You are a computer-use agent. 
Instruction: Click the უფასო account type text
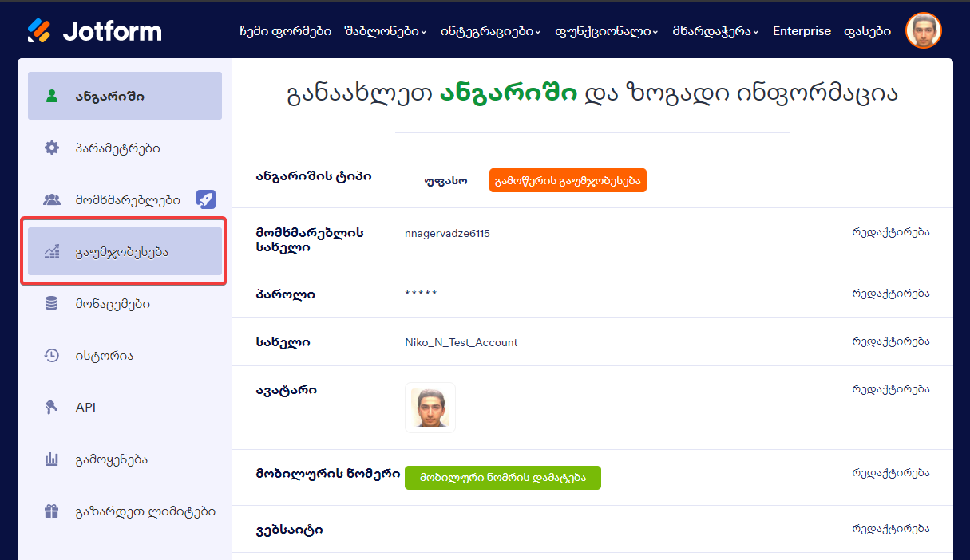point(445,181)
